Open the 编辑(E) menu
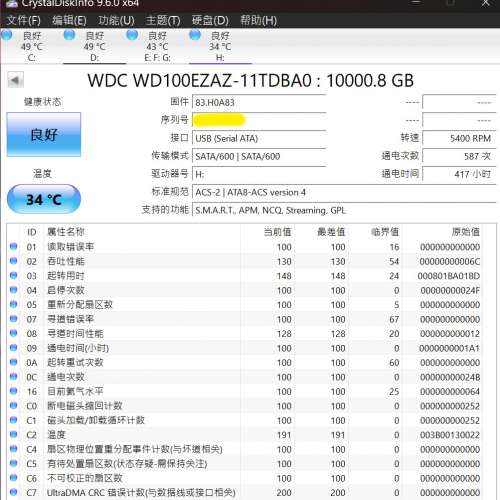500x500 pixels. [x=69, y=21]
